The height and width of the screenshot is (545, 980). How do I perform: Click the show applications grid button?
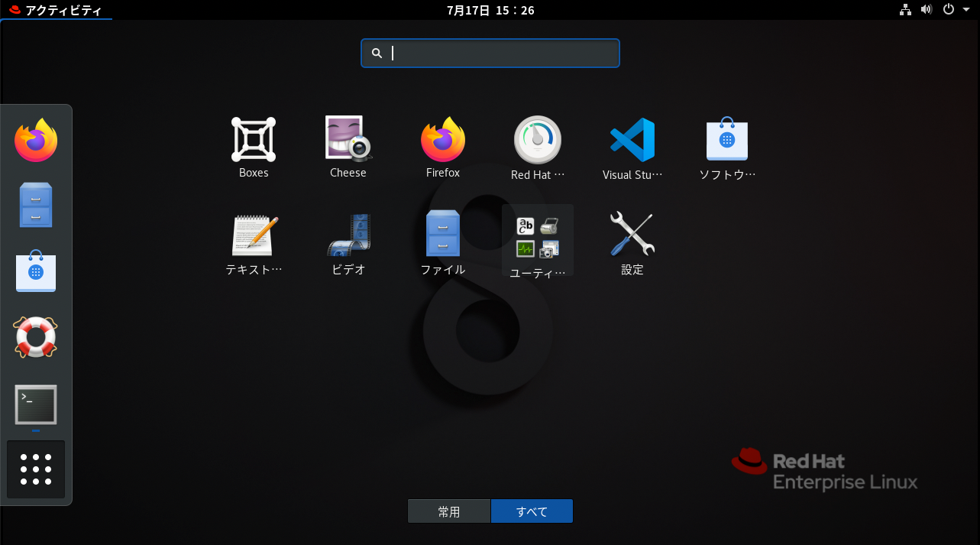(36, 469)
